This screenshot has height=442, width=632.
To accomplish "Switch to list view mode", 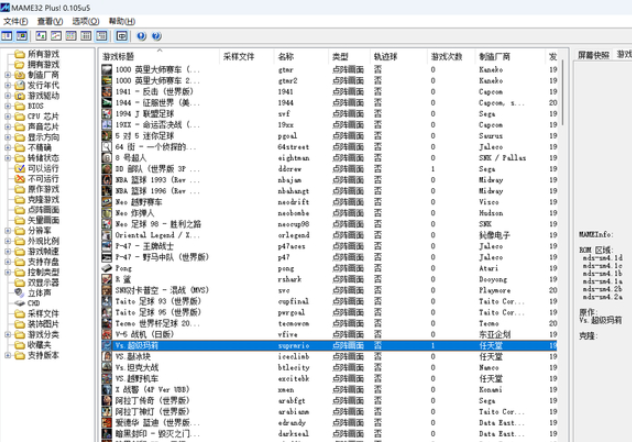I will pyautogui.click(x=71, y=36).
